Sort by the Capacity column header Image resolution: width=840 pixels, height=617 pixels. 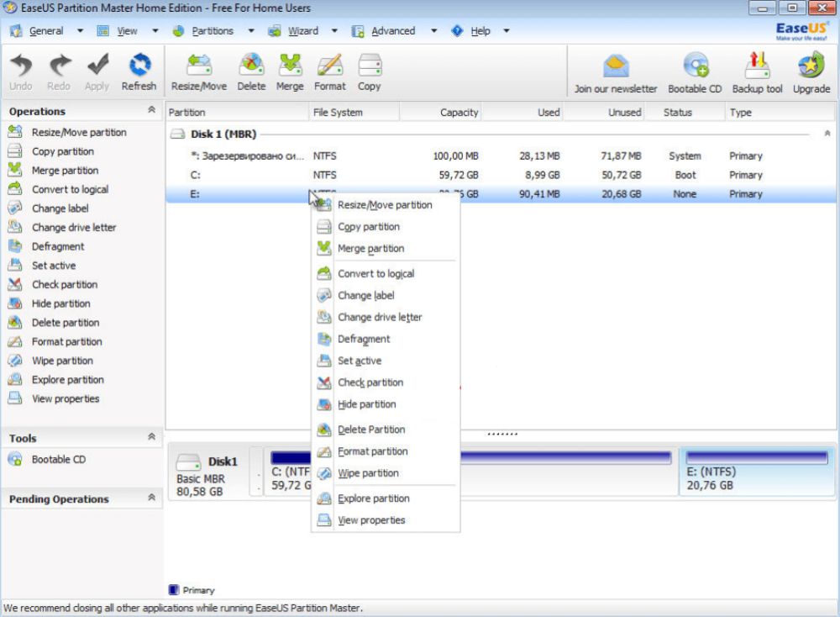tap(459, 112)
